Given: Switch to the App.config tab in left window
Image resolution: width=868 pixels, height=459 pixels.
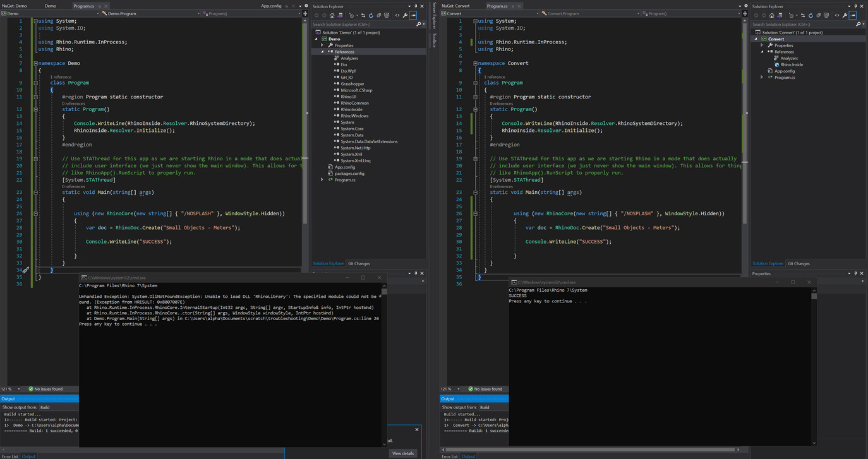Looking at the screenshot, I should 271,6.
